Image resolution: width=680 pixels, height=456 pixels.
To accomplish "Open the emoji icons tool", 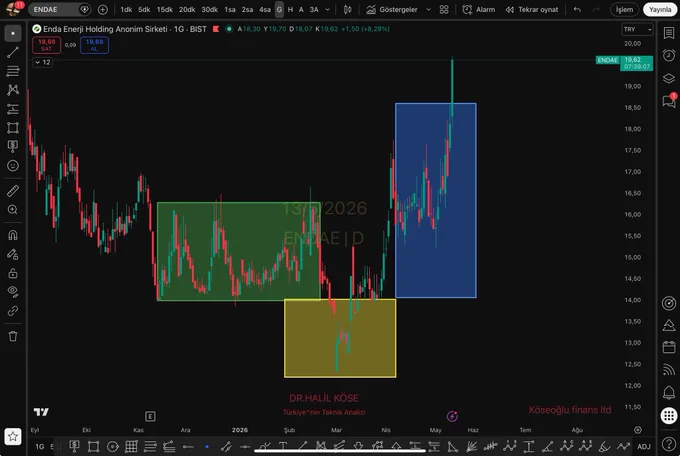I will tap(13, 165).
